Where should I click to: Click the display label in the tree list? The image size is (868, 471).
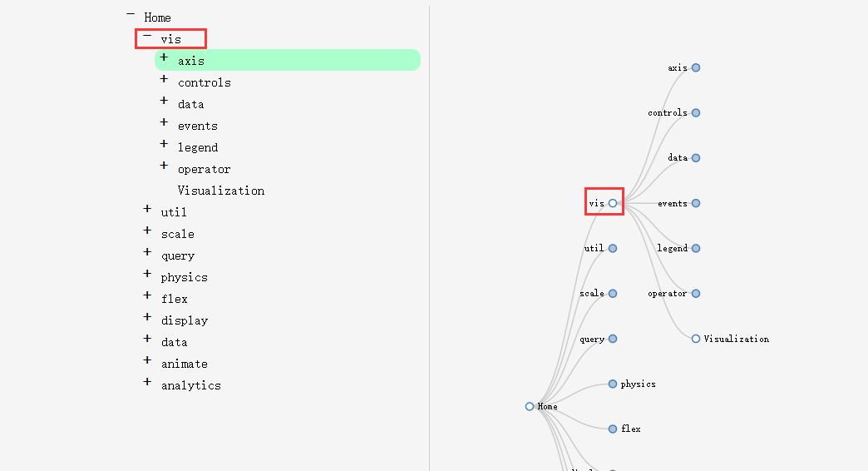coord(185,320)
